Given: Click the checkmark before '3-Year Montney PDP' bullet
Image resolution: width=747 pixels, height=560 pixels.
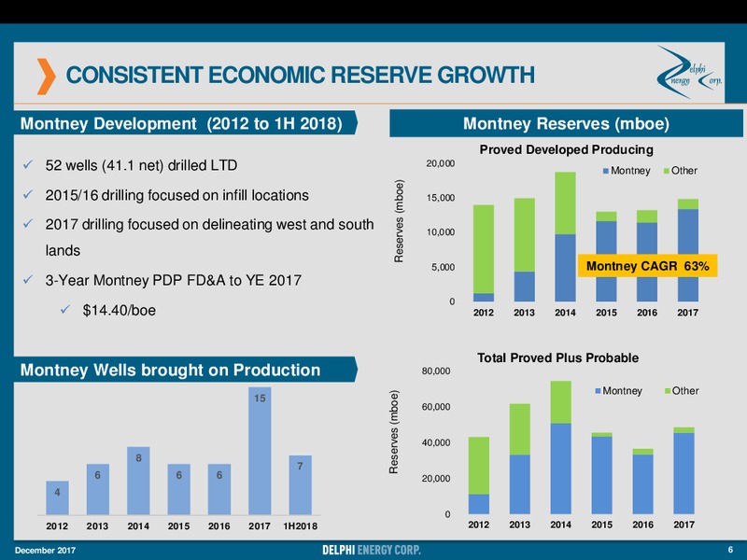Looking at the screenshot, I should tap(28, 279).
